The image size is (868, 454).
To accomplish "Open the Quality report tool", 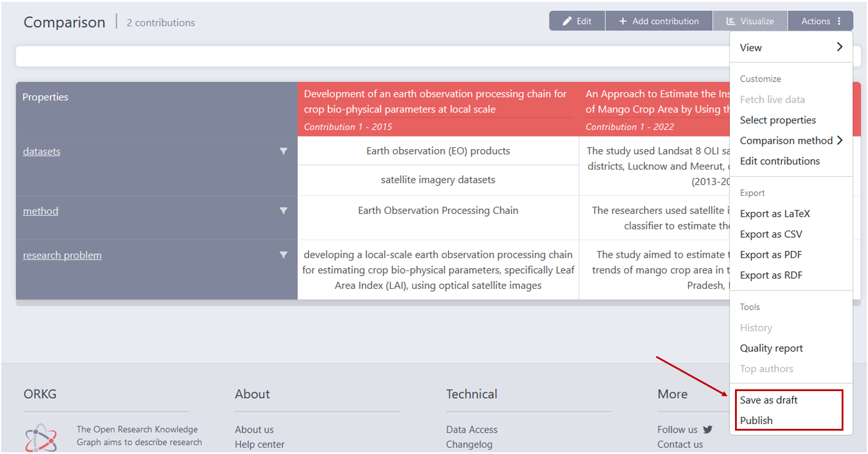I will pos(771,349).
